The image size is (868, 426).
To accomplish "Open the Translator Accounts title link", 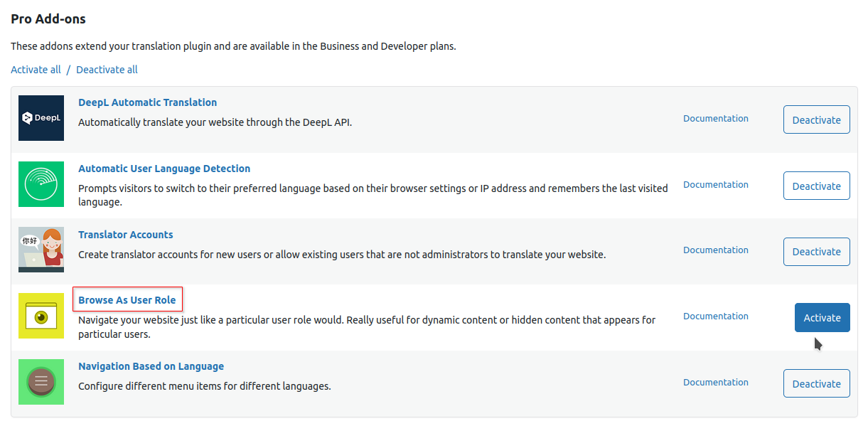I will [126, 235].
